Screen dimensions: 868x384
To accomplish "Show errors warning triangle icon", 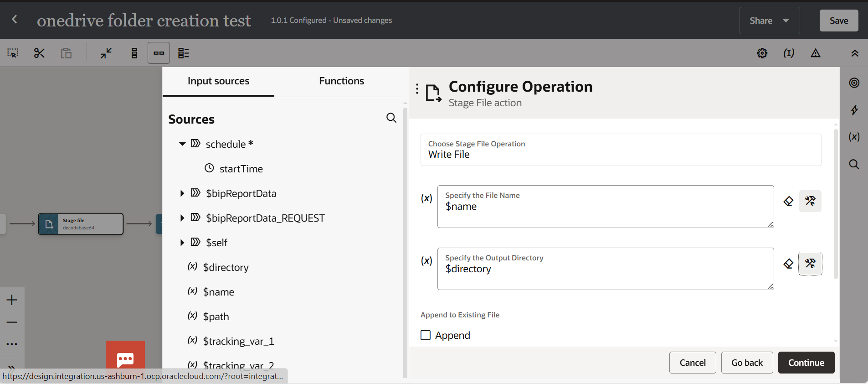I will pos(816,53).
